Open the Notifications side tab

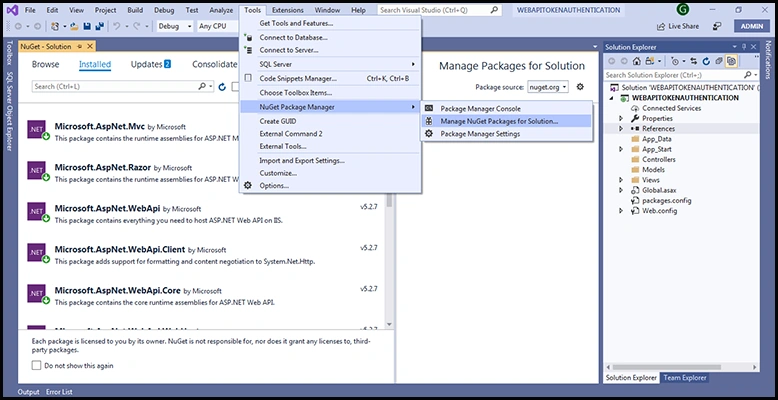tap(769, 62)
